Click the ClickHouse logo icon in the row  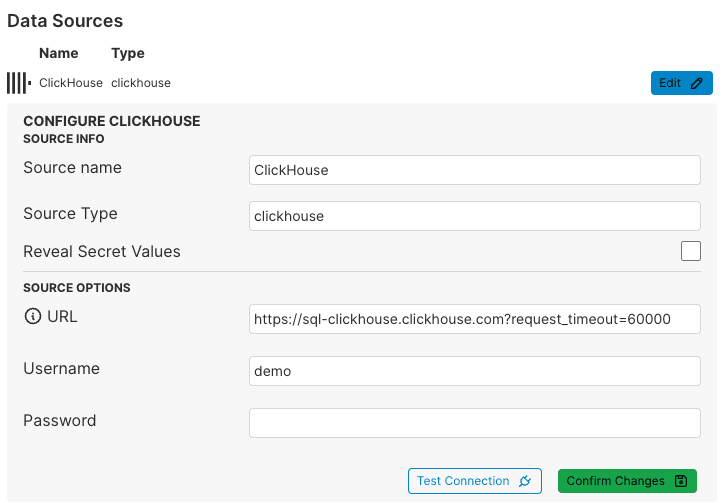pyautogui.click(x=18, y=83)
